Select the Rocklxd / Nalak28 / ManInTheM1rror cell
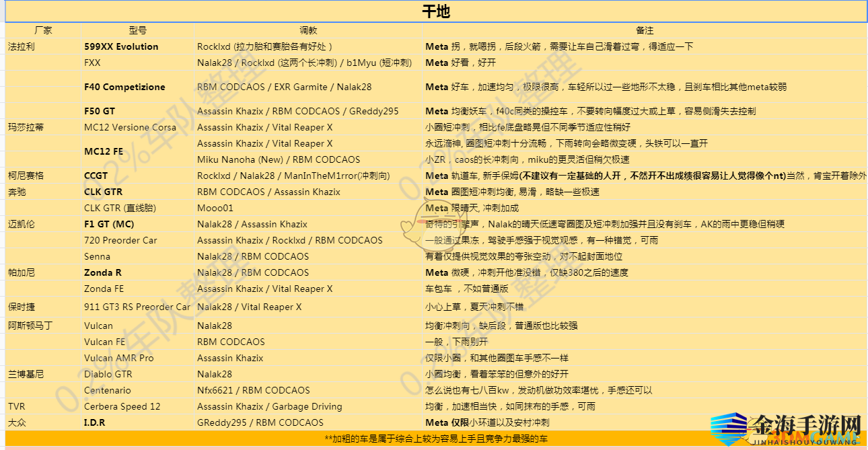The image size is (868, 450). [308, 176]
